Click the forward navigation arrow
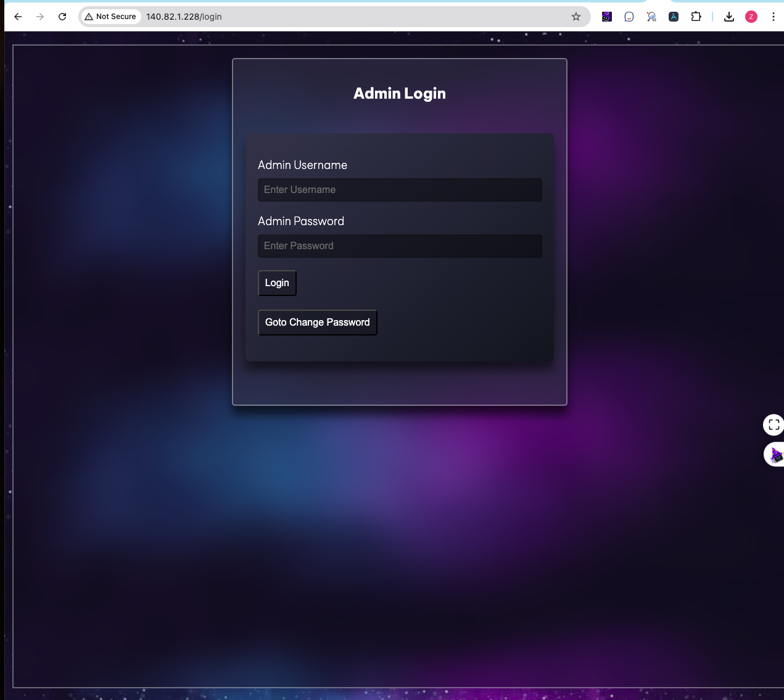Viewport: 784px width, 700px height. pos(39,17)
